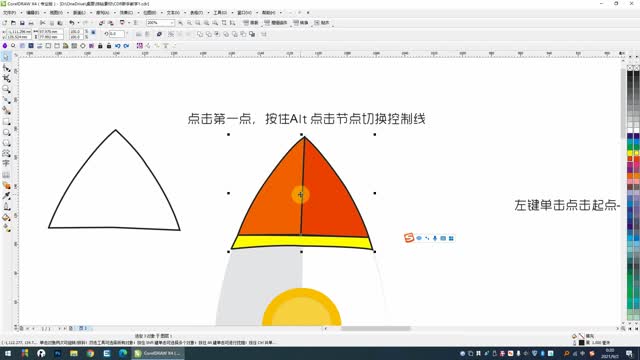The image size is (640, 360).
Task: Open the File Explorer taskbar icon
Action: tap(74, 353)
